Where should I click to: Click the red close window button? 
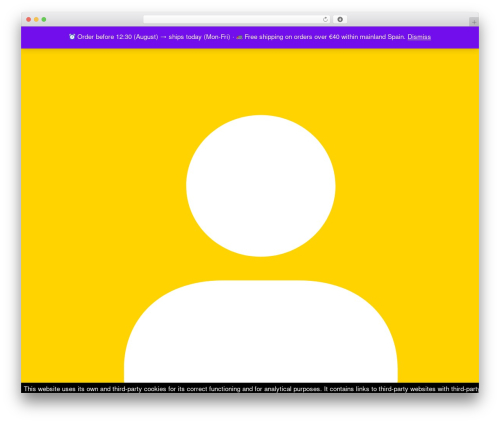[29, 20]
